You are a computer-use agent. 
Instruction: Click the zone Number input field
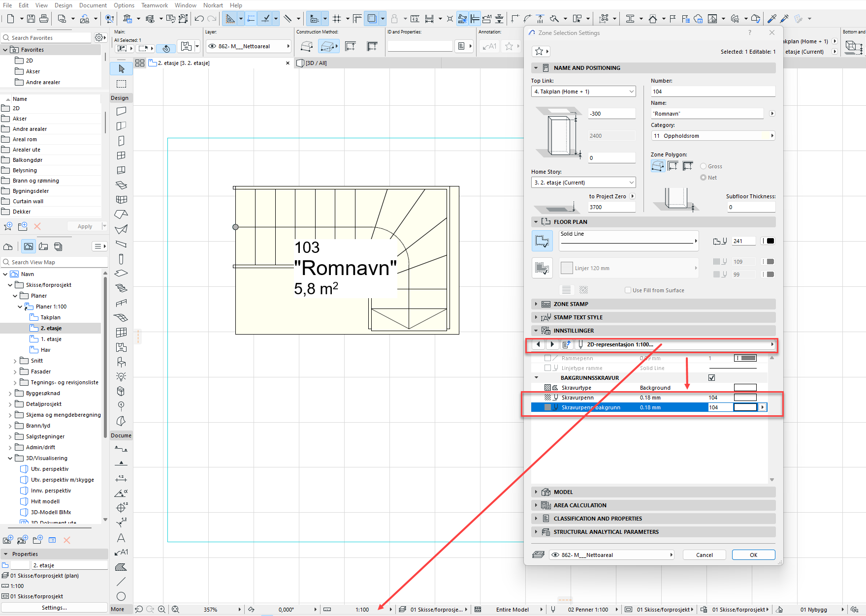(x=712, y=92)
